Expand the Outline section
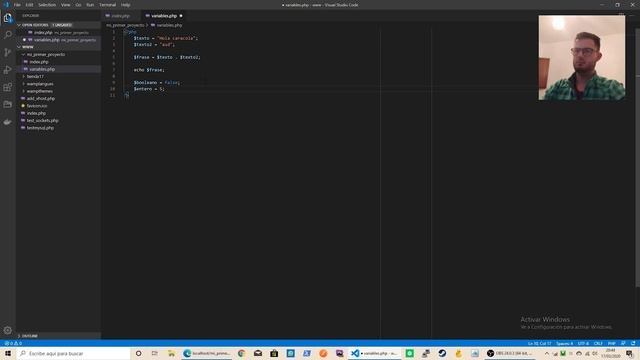Screen dimensions: 640x360 pos(58,336)
